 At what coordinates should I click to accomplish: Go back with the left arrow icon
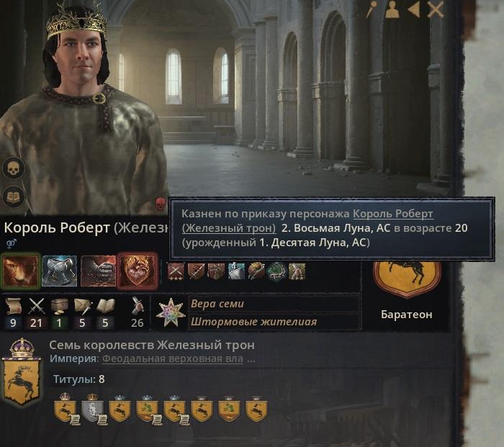(414, 9)
